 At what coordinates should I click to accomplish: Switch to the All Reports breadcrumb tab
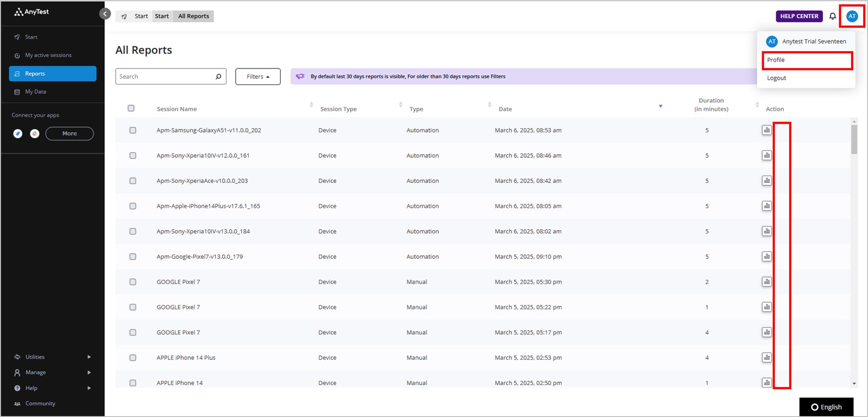tap(194, 16)
